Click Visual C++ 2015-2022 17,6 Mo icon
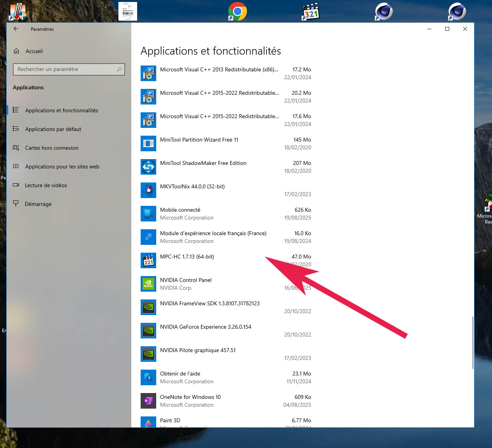This screenshot has width=492, height=448. point(148,120)
